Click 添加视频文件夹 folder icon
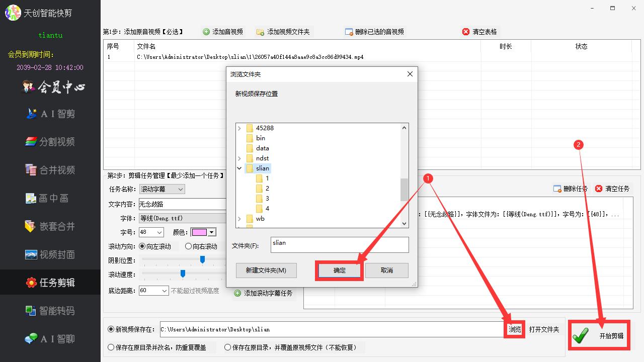This screenshot has height=362, width=644. (260, 32)
